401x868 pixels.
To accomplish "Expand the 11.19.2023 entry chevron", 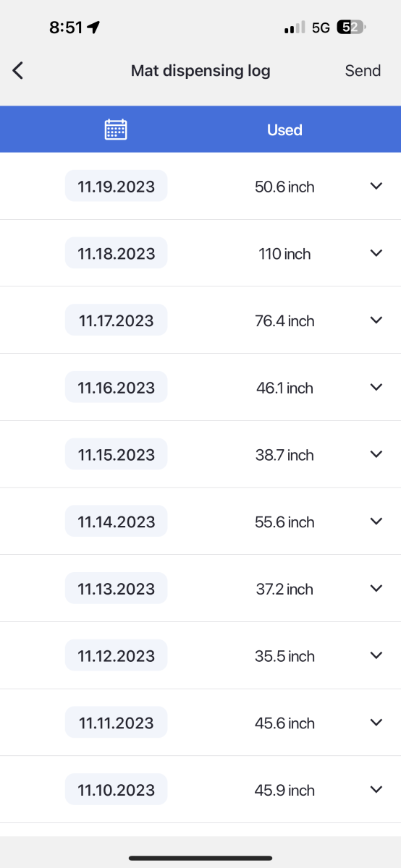I will (x=376, y=186).
